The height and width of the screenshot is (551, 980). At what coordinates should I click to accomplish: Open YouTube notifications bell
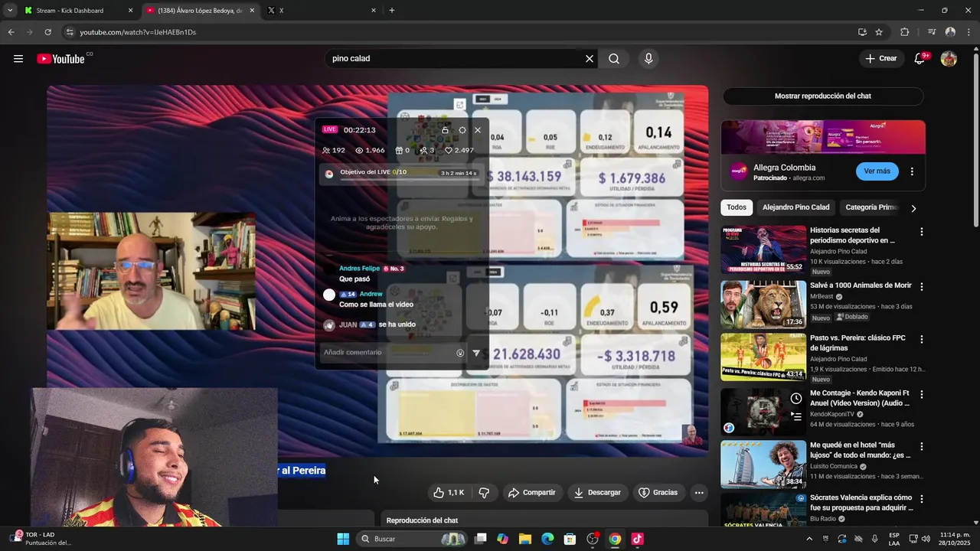(920, 59)
